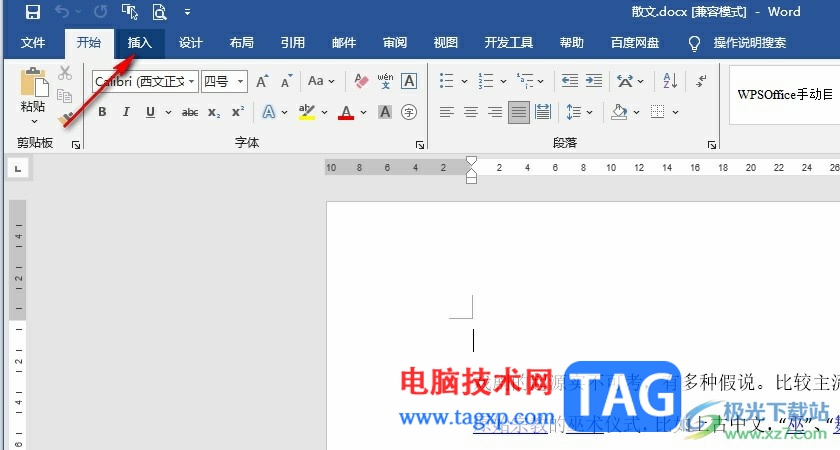Apply text effects with the outlined A icon

(269, 112)
